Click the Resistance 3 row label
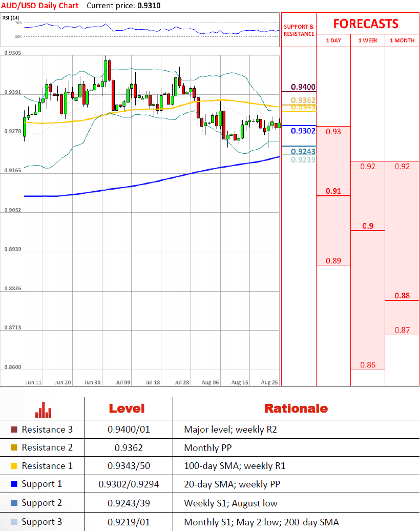 click(x=47, y=430)
